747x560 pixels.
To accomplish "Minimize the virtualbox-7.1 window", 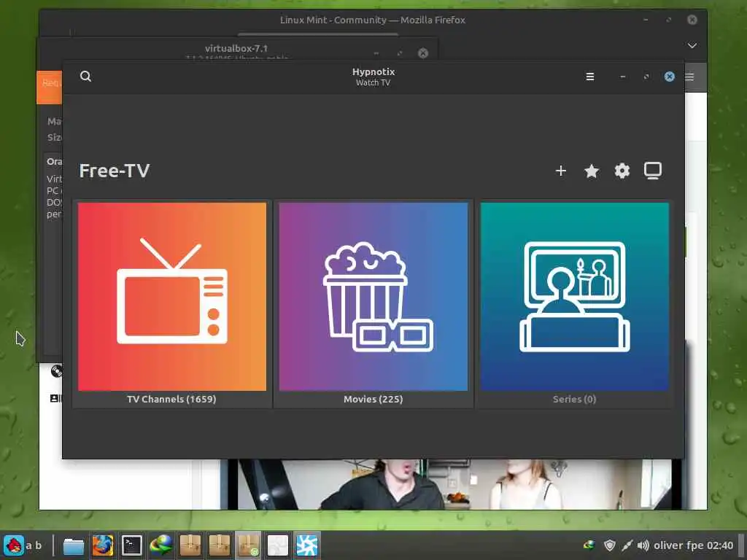I will click(x=376, y=52).
